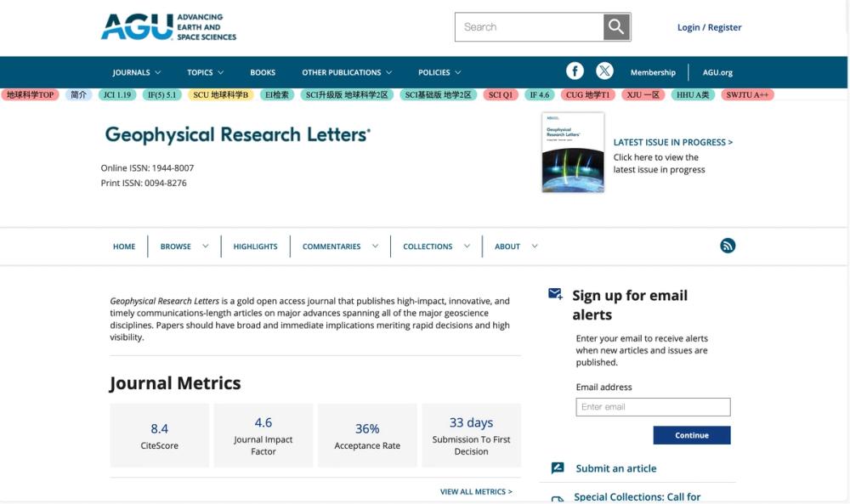Screen dimensions: 850x504
Task: Click the Online ISSN: 1944-8007 text
Action: click(x=147, y=168)
